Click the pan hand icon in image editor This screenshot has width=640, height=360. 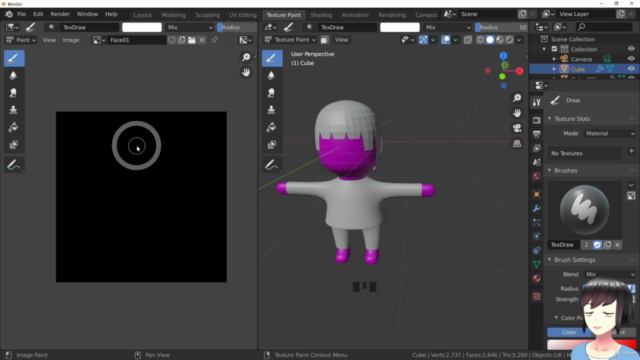(246, 73)
